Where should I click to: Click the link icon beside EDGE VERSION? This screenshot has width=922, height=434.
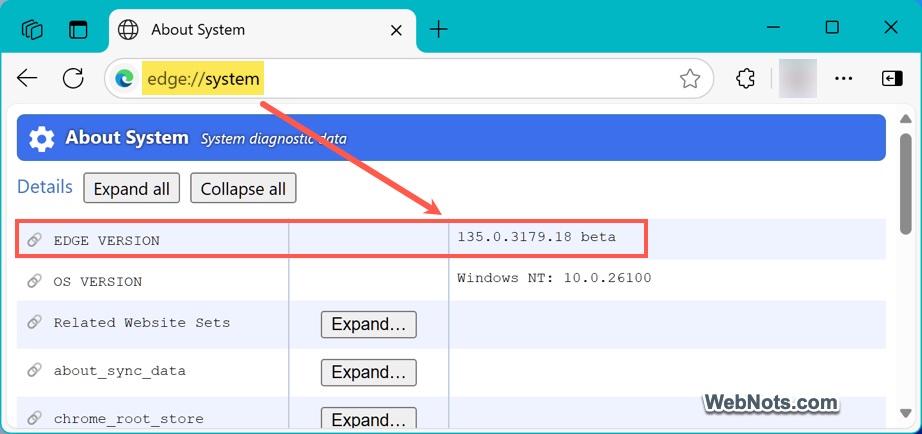(x=35, y=240)
